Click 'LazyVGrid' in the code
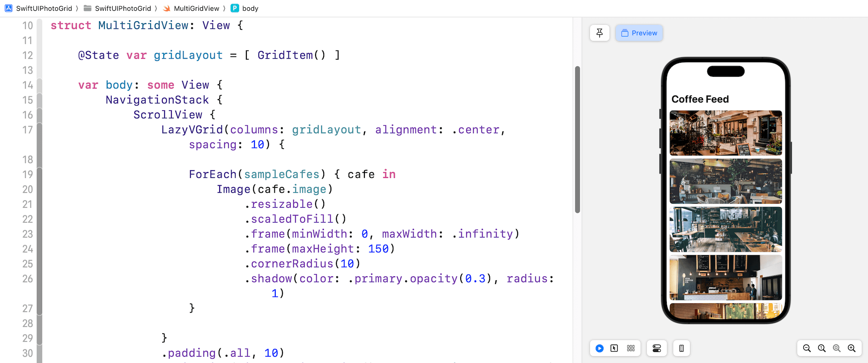 click(192, 130)
